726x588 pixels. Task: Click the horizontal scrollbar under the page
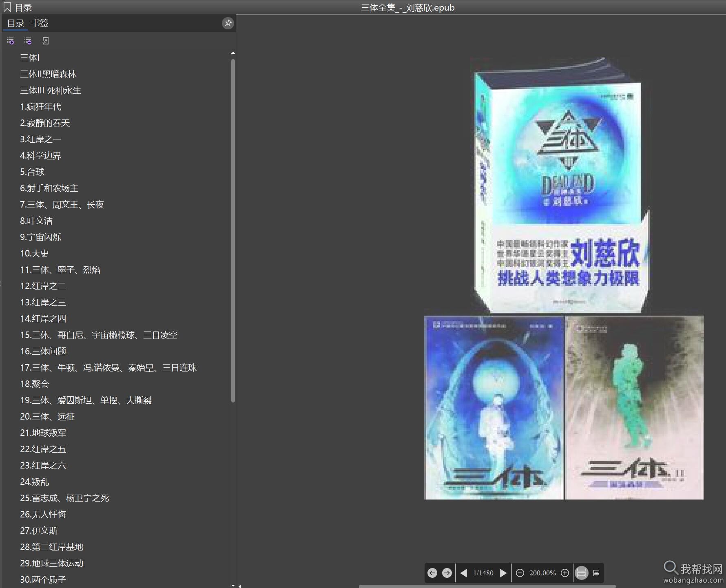pos(487,586)
